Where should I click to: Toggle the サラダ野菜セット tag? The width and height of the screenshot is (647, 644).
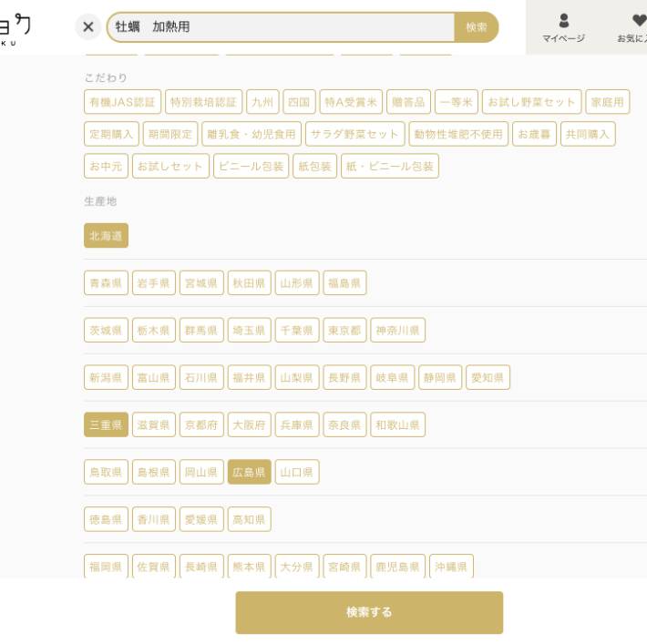click(x=354, y=134)
